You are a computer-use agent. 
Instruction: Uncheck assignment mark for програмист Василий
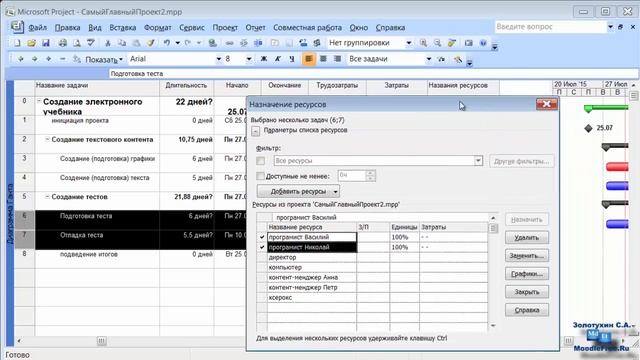[x=262, y=237]
